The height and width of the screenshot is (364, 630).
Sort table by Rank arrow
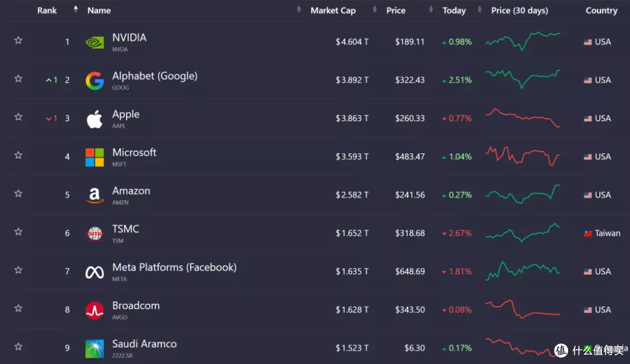(x=75, y=10)
